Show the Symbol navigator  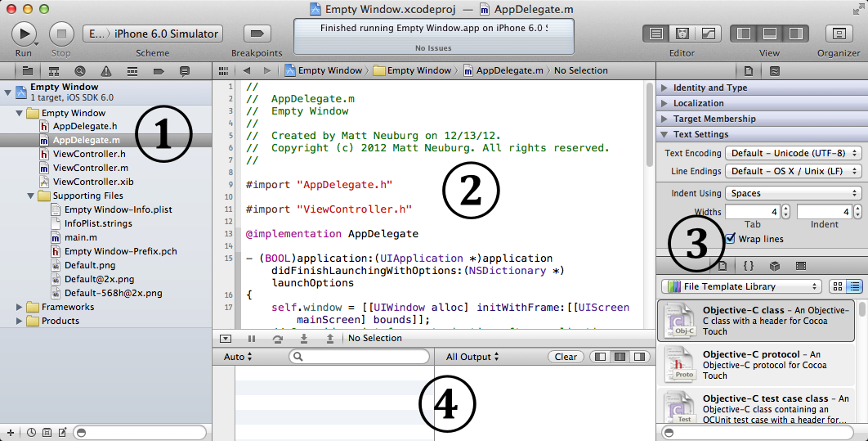(x=54, y=71)
